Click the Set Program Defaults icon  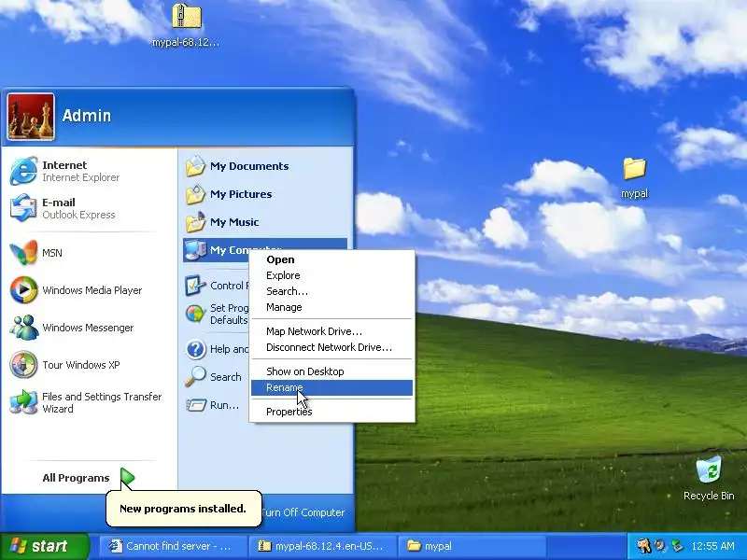(195, 314)
